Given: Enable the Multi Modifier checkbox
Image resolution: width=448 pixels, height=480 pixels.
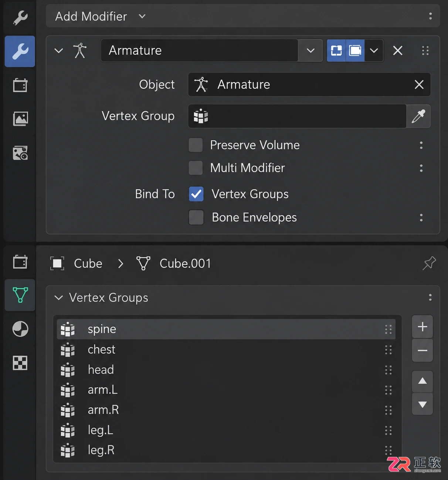Looking at the screenshot, I should click(x=196, y=168).
